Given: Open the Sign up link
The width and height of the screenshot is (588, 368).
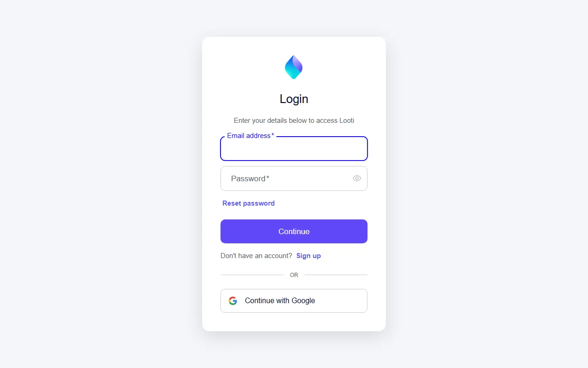Looking at the screenshot, I should coord(309,256).
